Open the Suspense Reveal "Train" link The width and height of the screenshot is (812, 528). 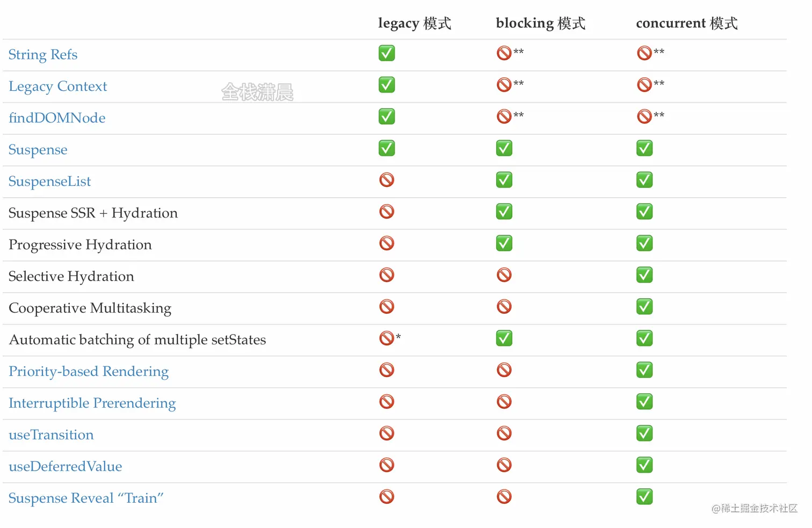coord(86,498)
